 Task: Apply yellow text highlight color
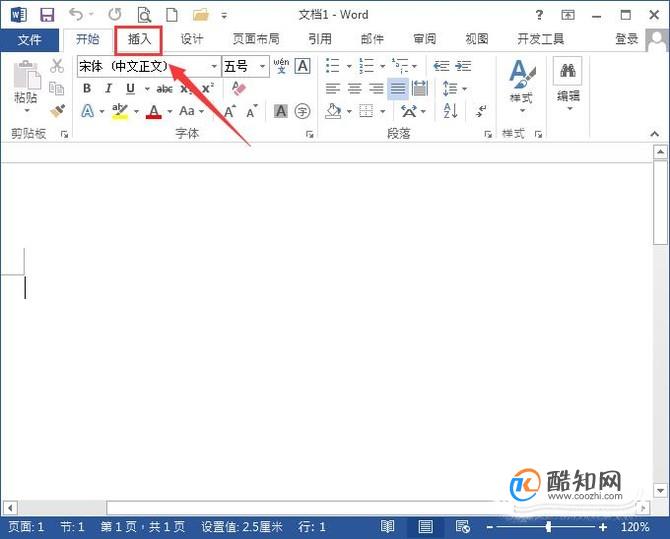120,112
